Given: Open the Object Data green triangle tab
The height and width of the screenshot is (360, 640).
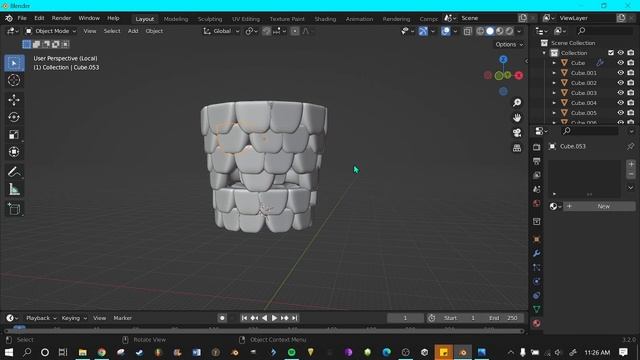Looking at the screenshot, I should 537,309.
